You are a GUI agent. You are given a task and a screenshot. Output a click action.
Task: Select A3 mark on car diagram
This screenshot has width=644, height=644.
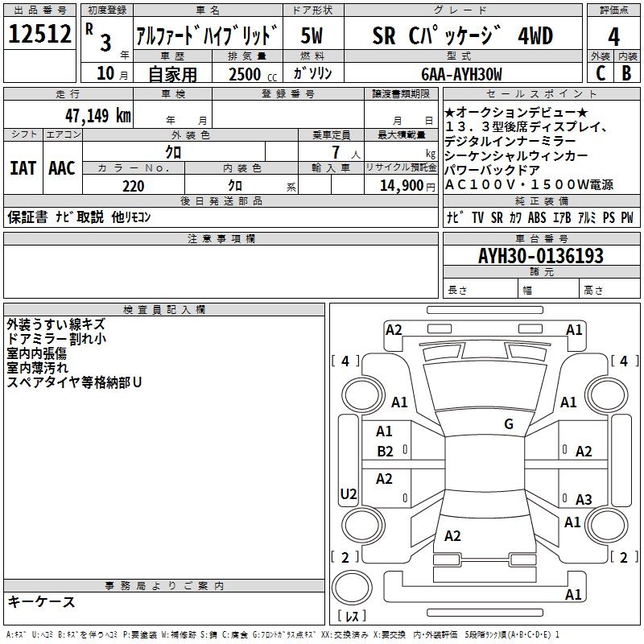584,499
